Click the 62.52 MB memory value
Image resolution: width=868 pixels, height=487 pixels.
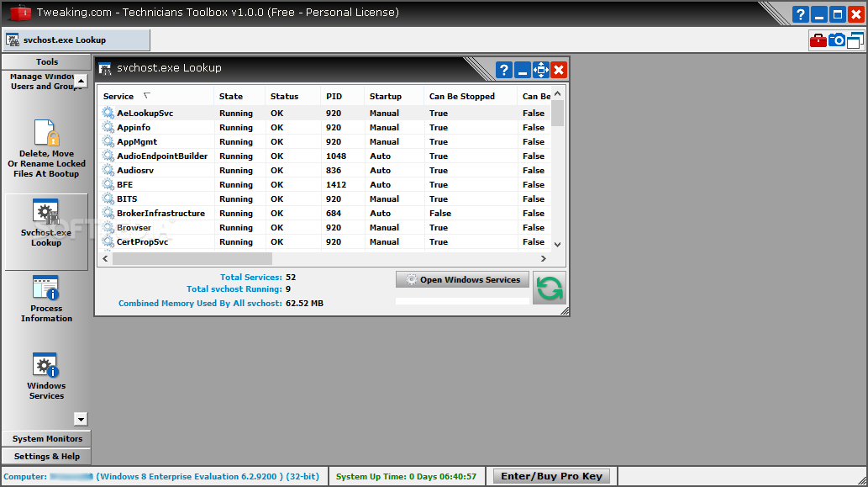point(304,303)
